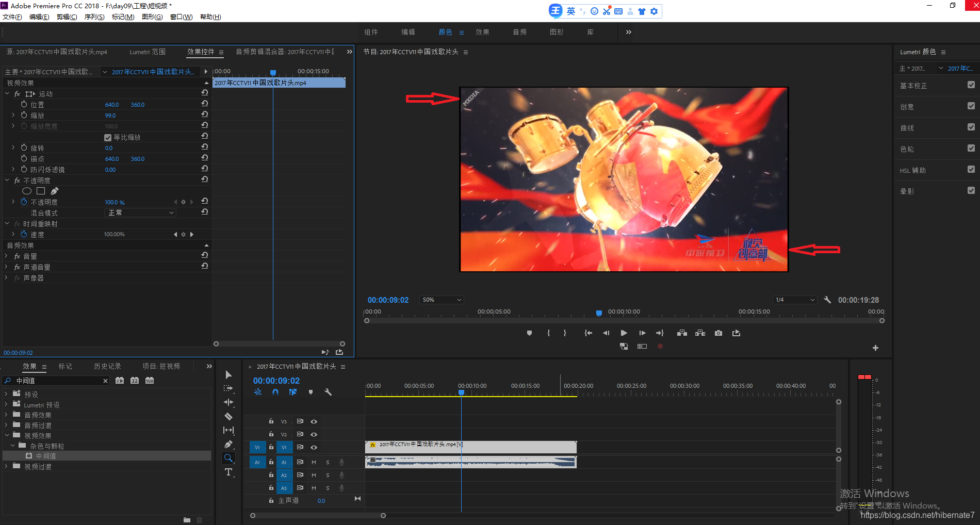Create 4-point polygon mask for opacity
This screenshot has width=980, height=525.
click(x=41, y=191)
